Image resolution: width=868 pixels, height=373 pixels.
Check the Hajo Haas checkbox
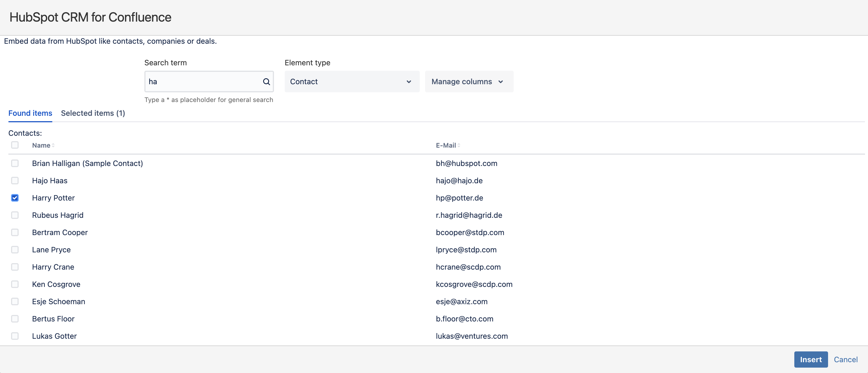pyautogui.click(x=15, y=181)
